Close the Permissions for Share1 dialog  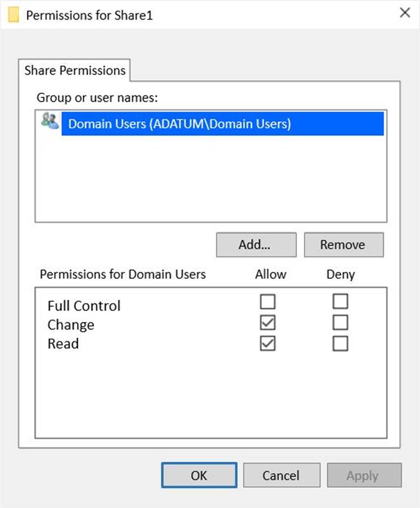(405, 13)
